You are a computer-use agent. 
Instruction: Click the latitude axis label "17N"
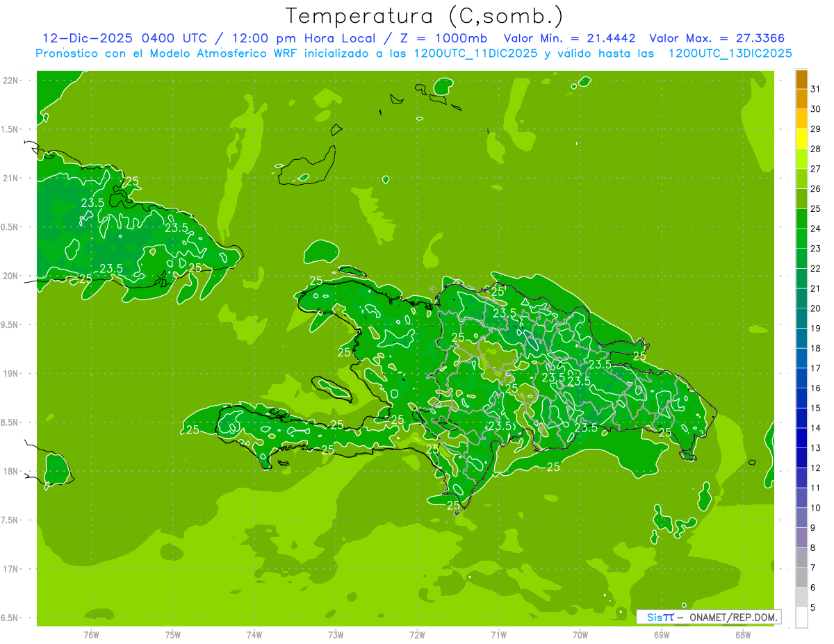click(x=11, y=569)
